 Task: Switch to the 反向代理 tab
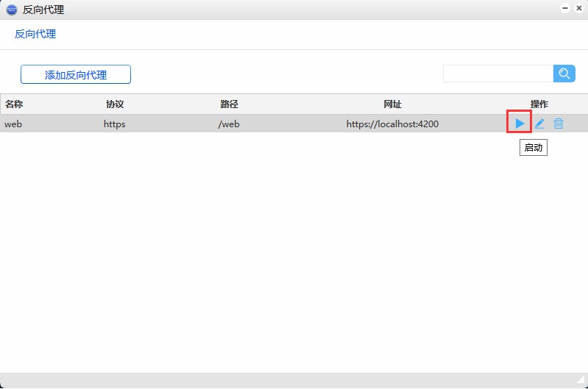pyautogui.click(x=35, y=34)
